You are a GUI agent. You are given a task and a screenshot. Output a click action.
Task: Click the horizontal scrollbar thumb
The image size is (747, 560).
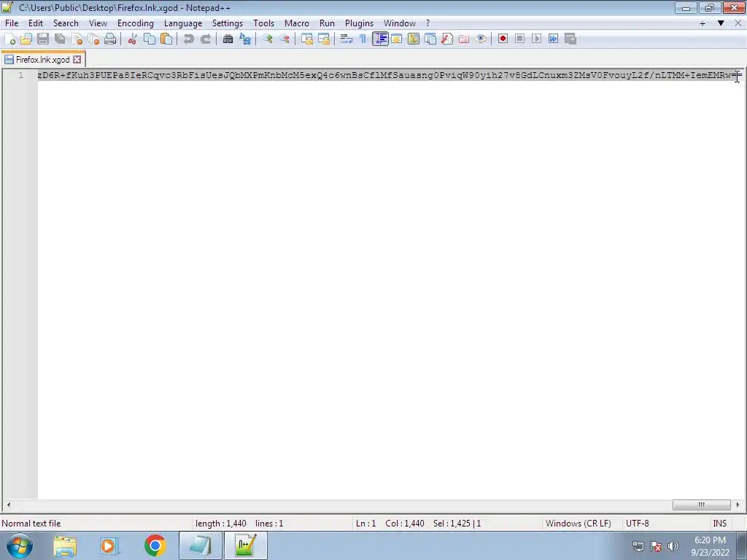tap(701, 505)
